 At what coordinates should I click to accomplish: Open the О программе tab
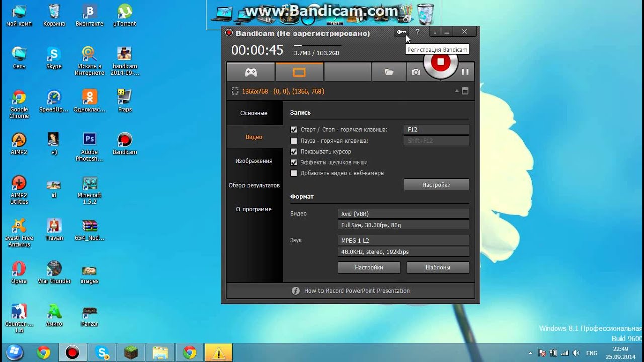(254, 209)
